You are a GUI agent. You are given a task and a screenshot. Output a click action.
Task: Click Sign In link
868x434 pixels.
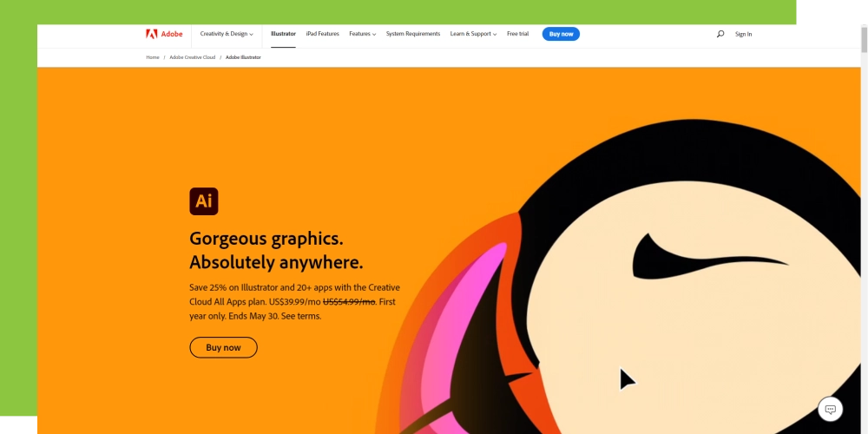(743, 35)
